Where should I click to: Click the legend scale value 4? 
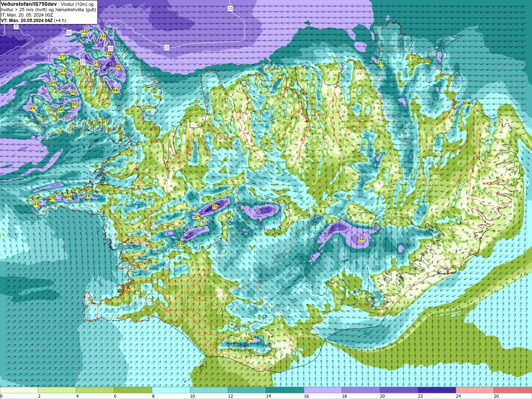tap(77, 396)
